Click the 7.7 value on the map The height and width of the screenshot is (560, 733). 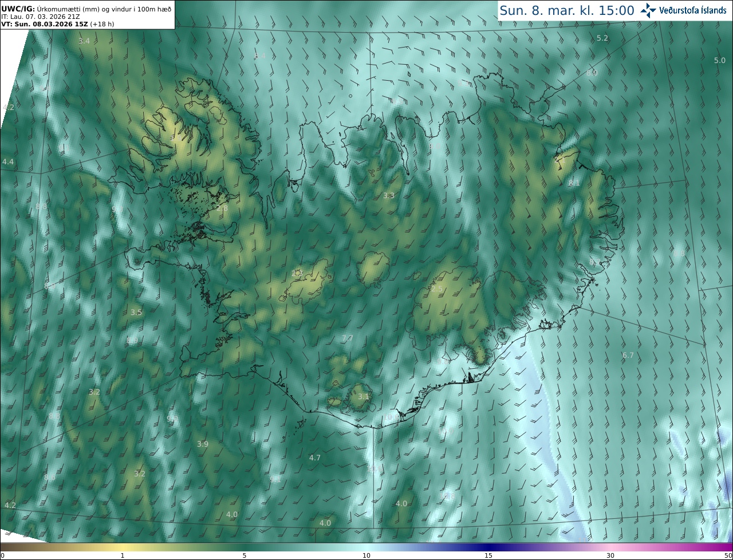(347, 338)
